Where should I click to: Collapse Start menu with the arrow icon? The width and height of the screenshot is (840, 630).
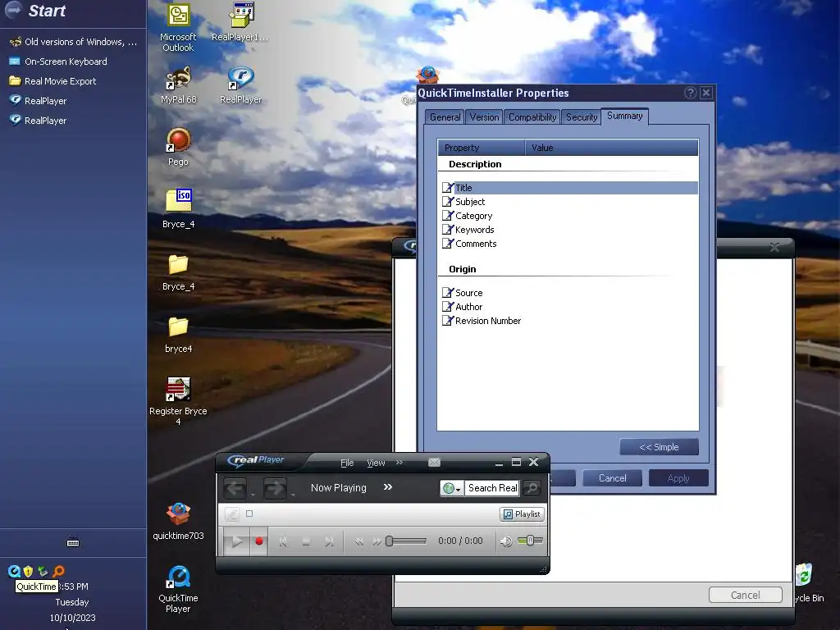pyautogui.click(x=13, y=9)
